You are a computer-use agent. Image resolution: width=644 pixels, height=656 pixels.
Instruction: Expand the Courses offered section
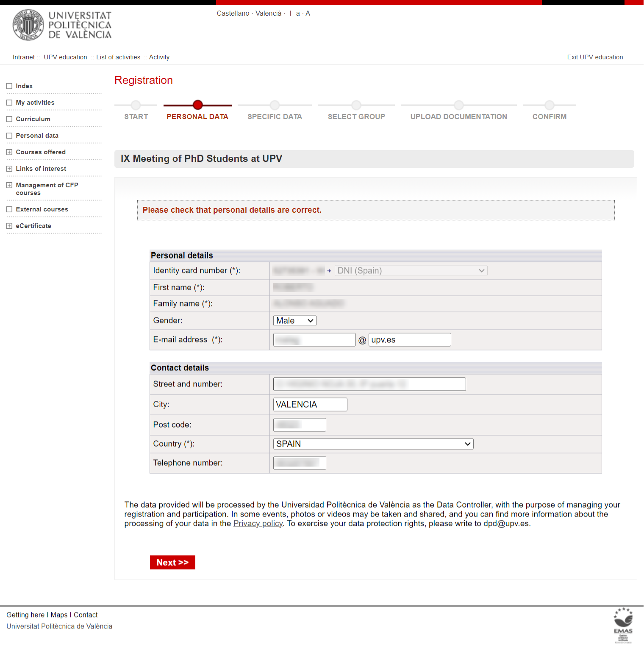click(9, 152)
